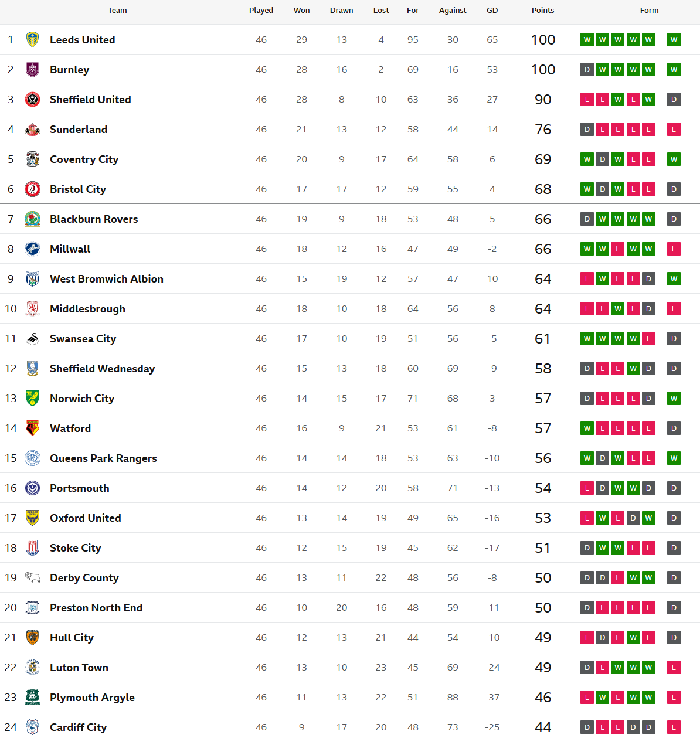Image resolution: width=700 pixels, height=738 pixels.
Task: Click Cardiff City's latest L form badge
Action: point(674,727)
